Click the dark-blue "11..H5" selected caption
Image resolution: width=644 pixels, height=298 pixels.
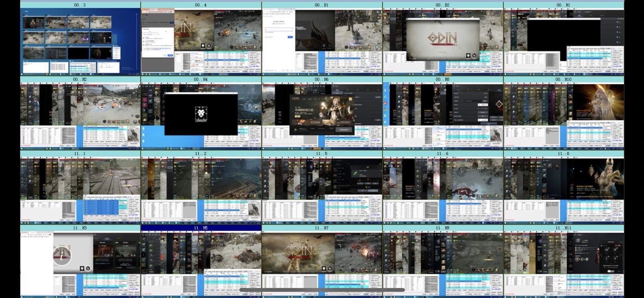(201, 228)
